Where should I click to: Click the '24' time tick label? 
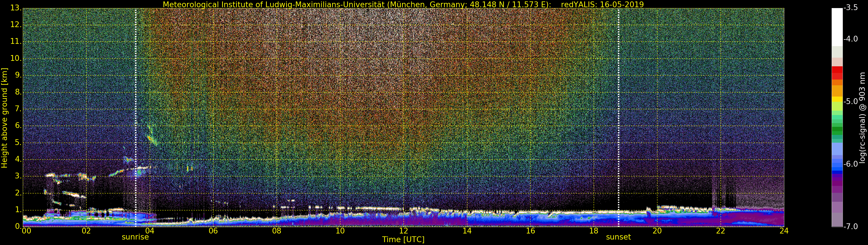tap(784, 231)
